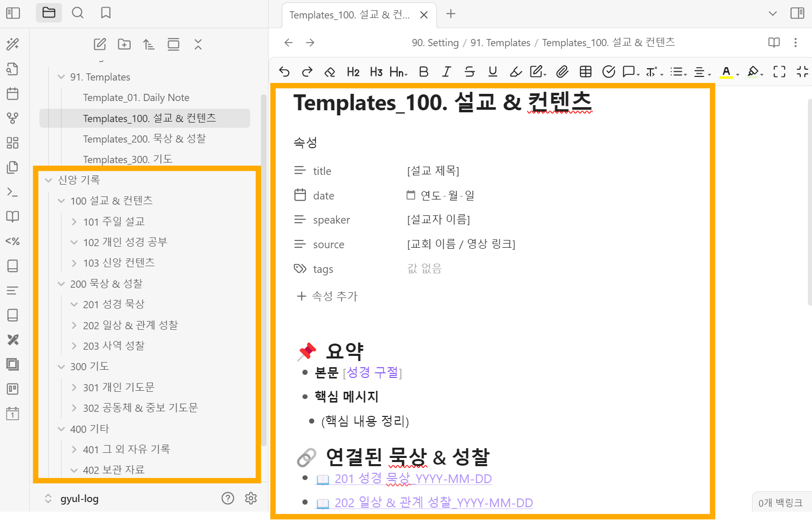Open the help icon next to gyul-log
Viewport: 812px width, 520px height.
tap(228, 498)
